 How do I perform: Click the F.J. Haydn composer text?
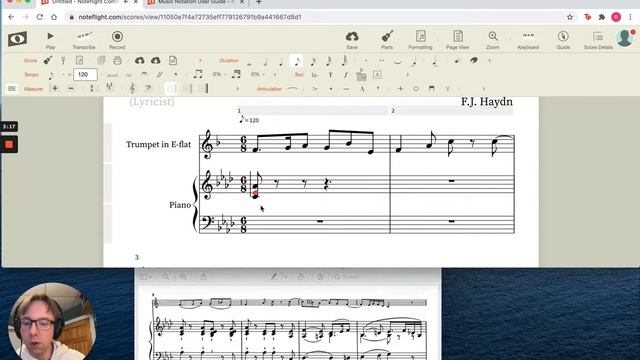(x=487, y=102)
